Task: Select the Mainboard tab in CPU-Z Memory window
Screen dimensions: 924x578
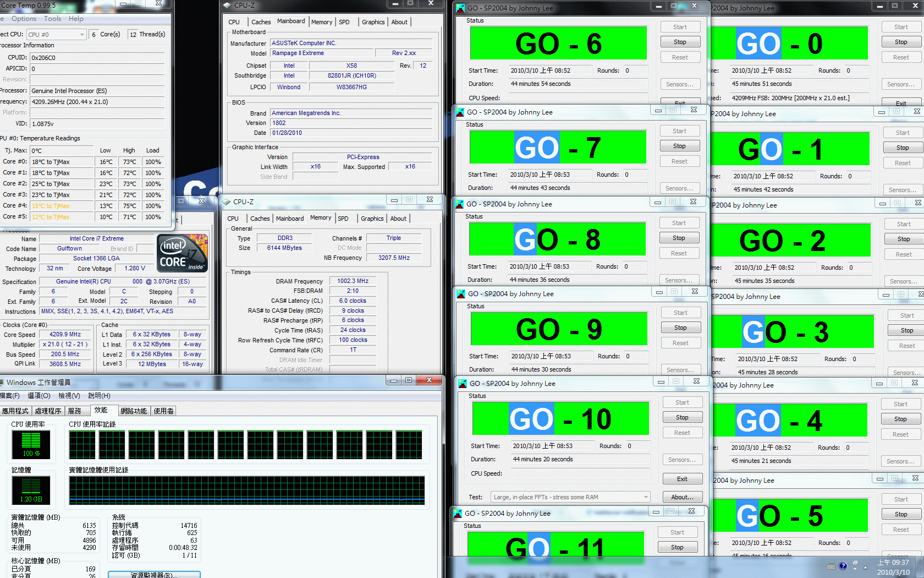Action: click(x=290, y=219)
